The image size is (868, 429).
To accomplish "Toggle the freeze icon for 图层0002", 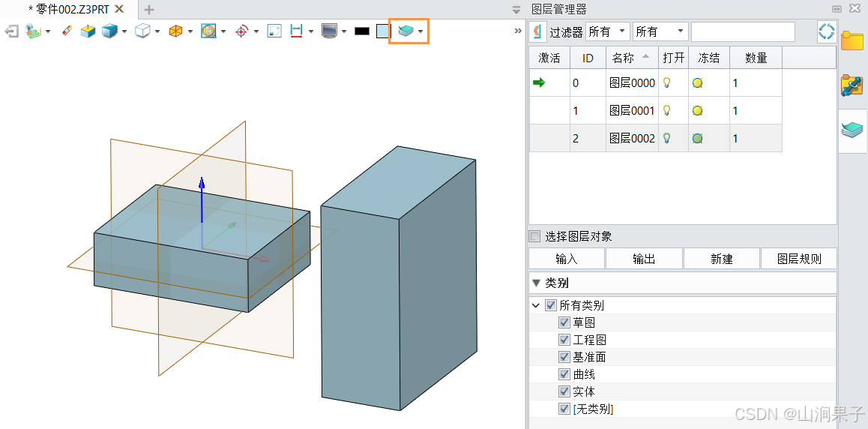I will click(x=698, y=139).
